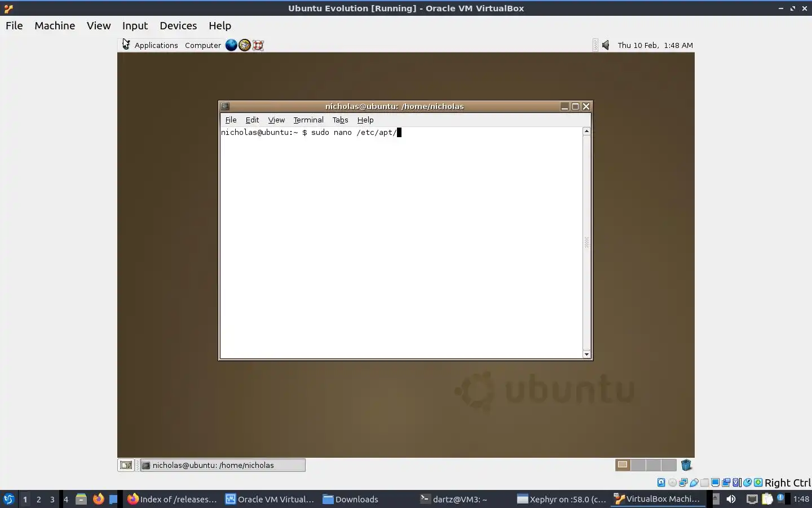
Task: Click the host update notifier tray icon
Action: 780,498
